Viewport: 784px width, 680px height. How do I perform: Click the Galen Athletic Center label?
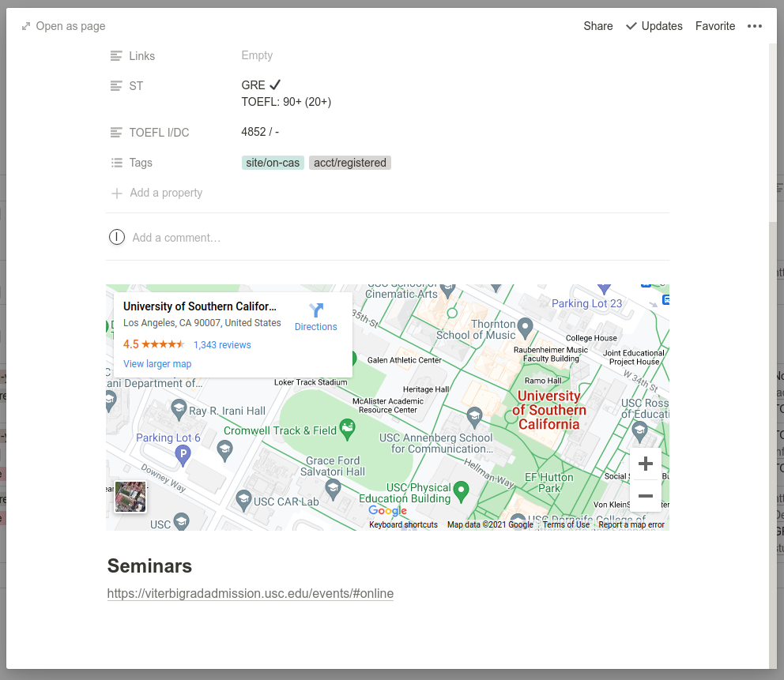404,360
